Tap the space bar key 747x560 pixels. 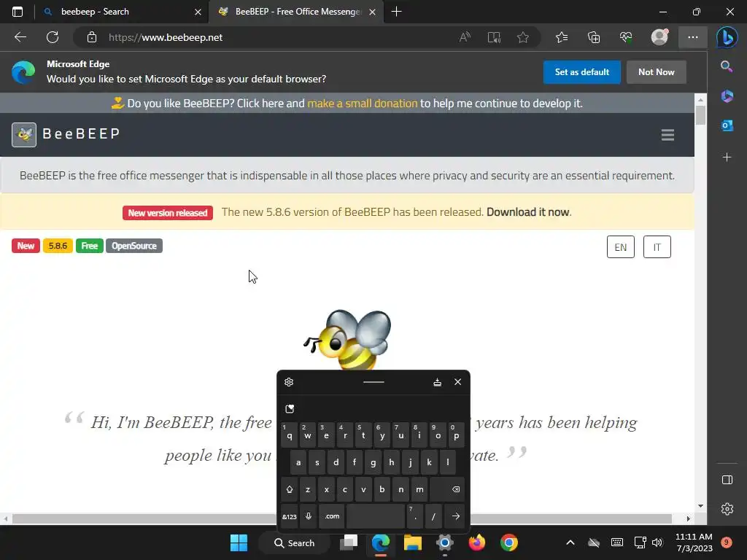(x=376, y=516)
